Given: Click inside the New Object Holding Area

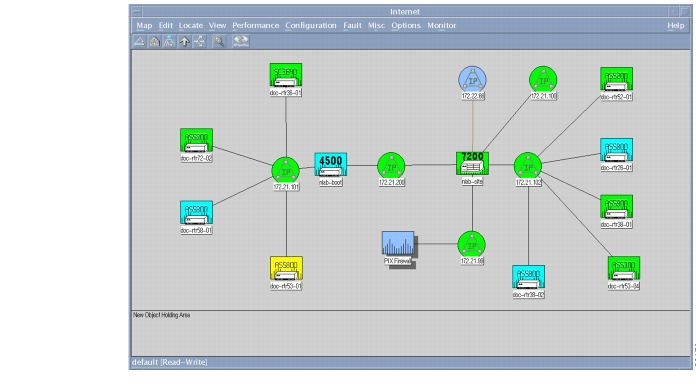Looking at the screenshot, I should pyautogui.click(x=411, y=333).
